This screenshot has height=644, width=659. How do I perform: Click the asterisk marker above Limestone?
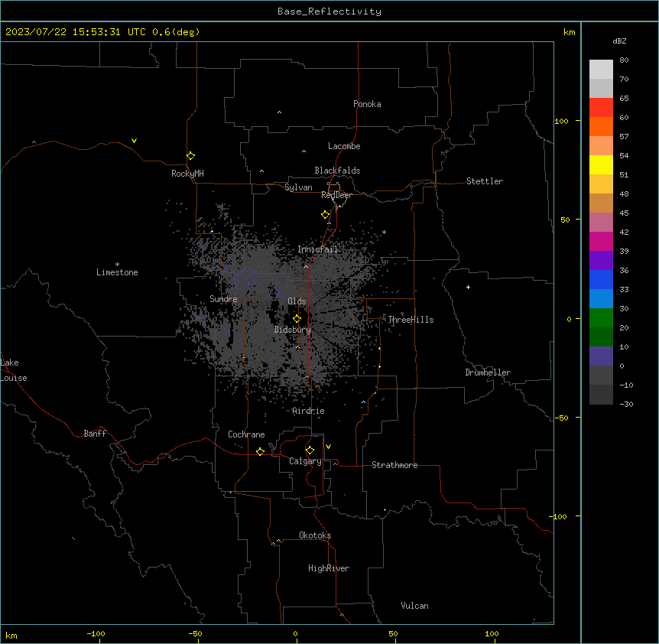[117, 265]
